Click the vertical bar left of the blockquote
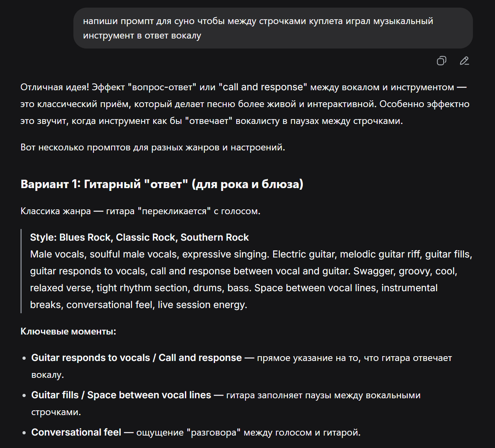 point(21,271)
